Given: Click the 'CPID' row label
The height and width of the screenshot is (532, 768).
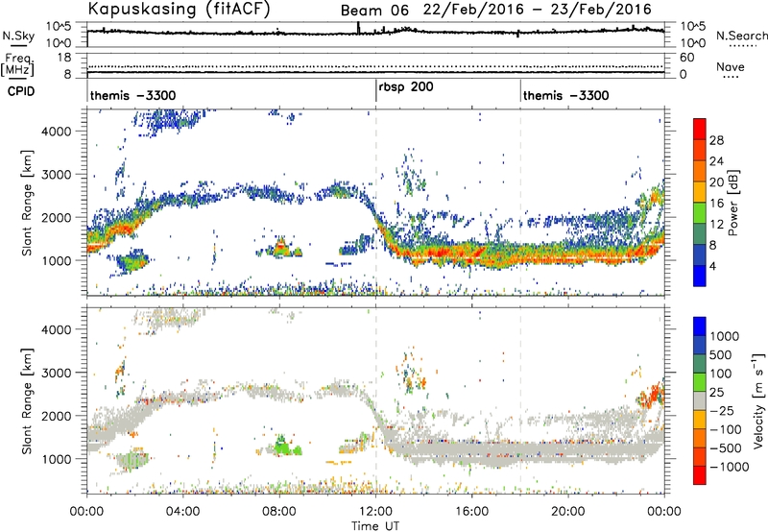Looking at the screenshot, I should [21, 91].
